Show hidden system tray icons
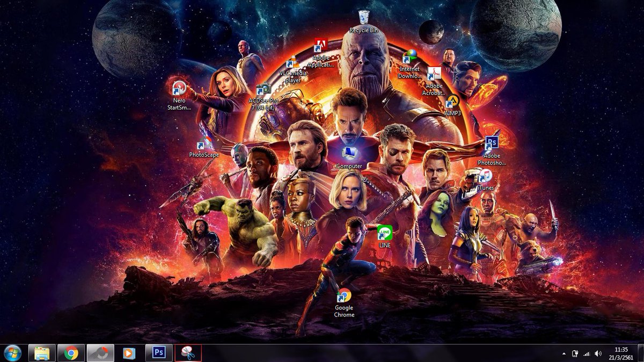 (x=564, y=354)
